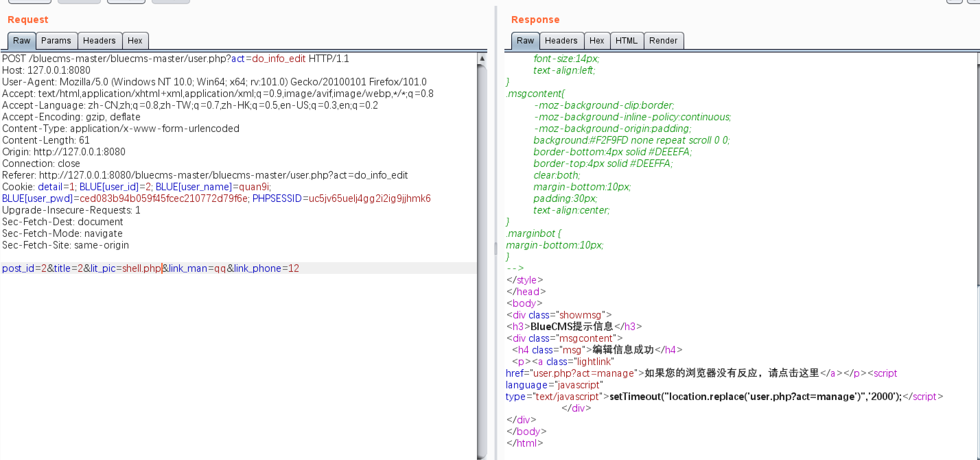The height and width of the screenshot is (460, 980).
Task: Click the Referer header line
Action: [205, 175]
